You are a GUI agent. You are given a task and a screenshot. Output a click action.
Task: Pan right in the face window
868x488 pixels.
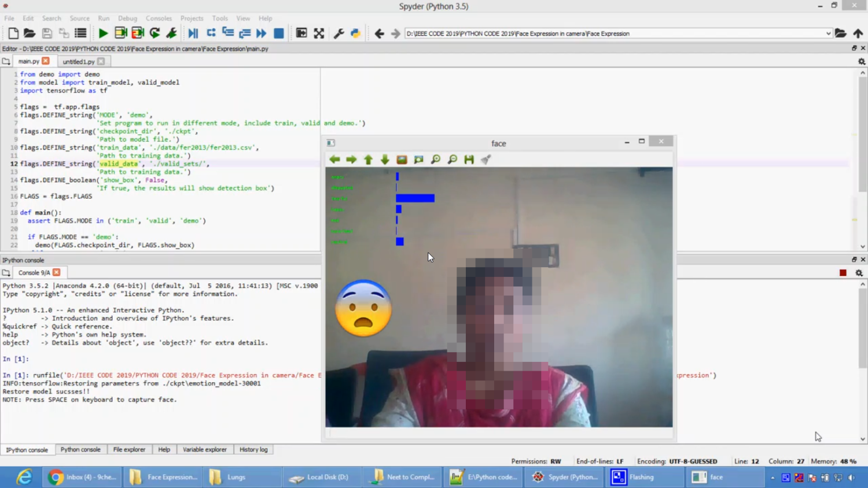(351, 160)
